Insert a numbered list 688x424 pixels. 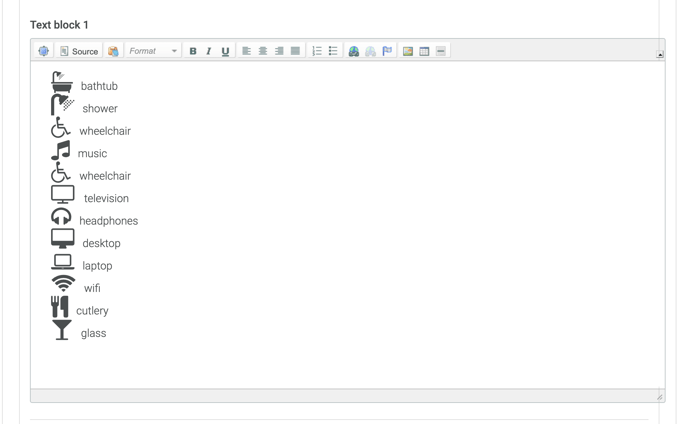tap(317, 51)
